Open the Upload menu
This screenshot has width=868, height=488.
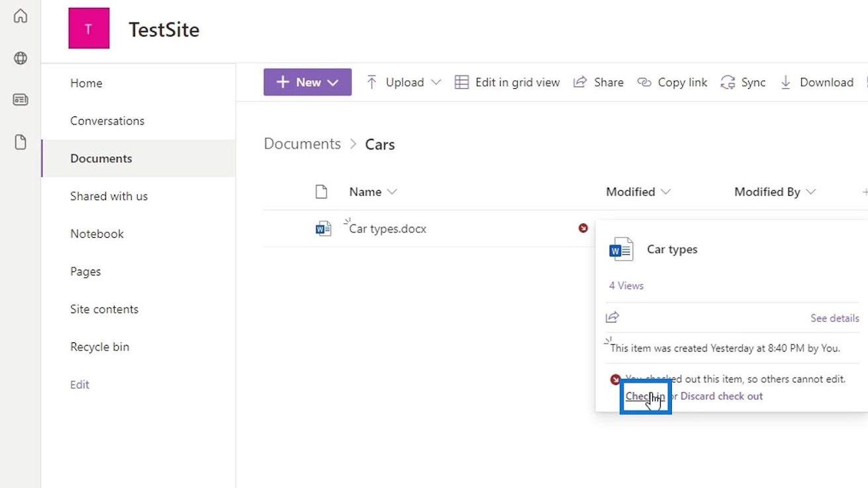click(x=403, y=82)
